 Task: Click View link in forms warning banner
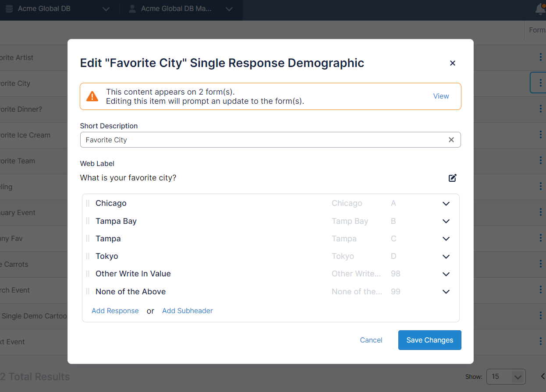click(441, 96)
